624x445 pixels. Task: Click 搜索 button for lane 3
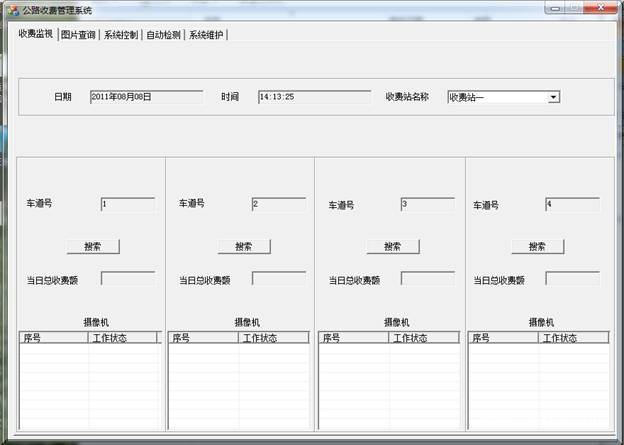392,246
